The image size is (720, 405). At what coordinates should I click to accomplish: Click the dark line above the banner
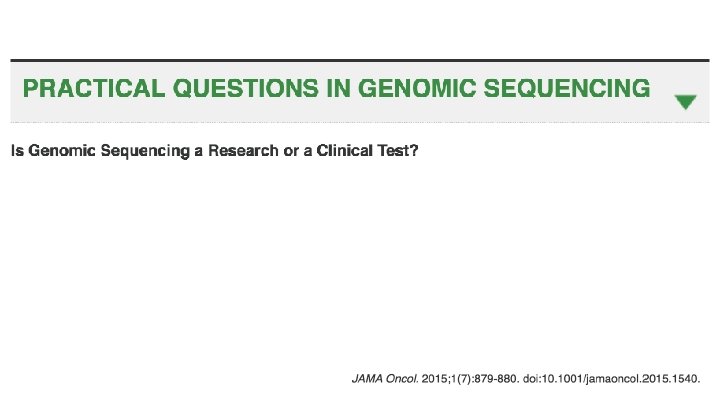click(x=360, y=60)
